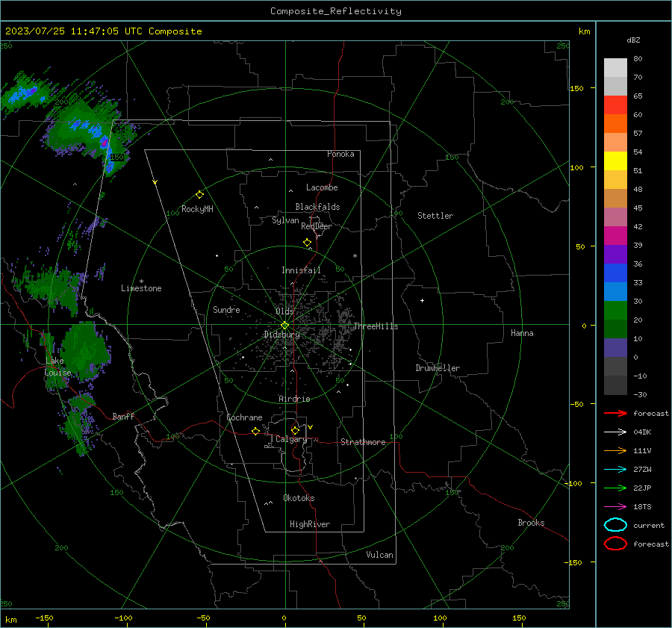Select the cyan 27ZW arrow icon
Viewport: 672px width, 628px height.
click(x=615, y=470)
